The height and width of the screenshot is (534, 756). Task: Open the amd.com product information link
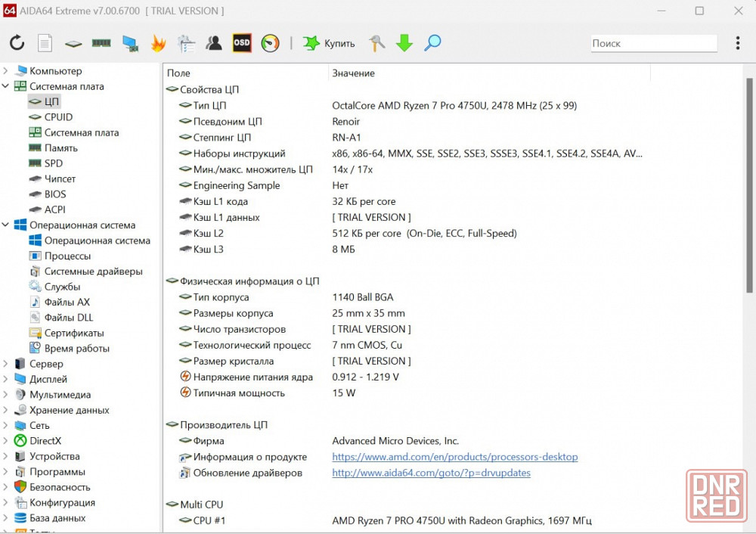454,457
